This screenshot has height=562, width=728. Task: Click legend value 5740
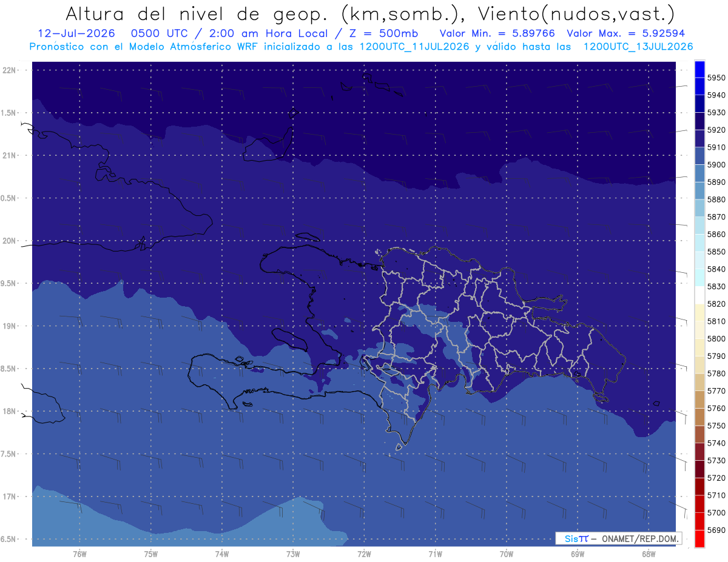(716, 443)
